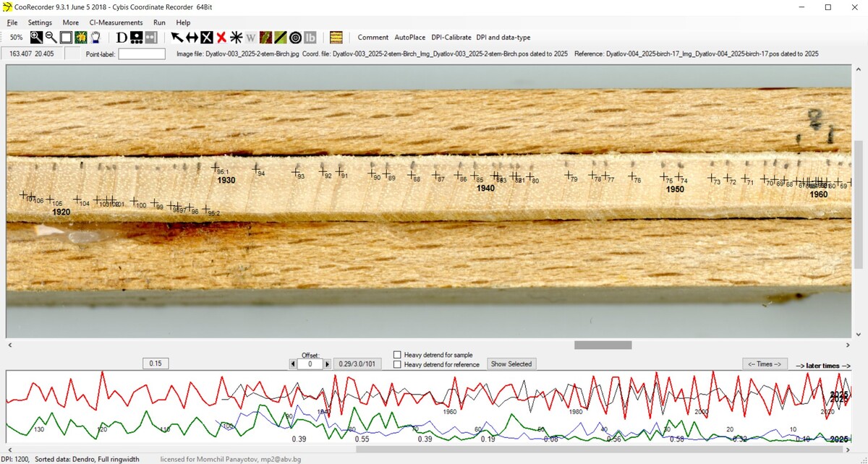Click the horizontal image scrollbar thumb
The image size is (868, 464).
[x=603, y=345]
